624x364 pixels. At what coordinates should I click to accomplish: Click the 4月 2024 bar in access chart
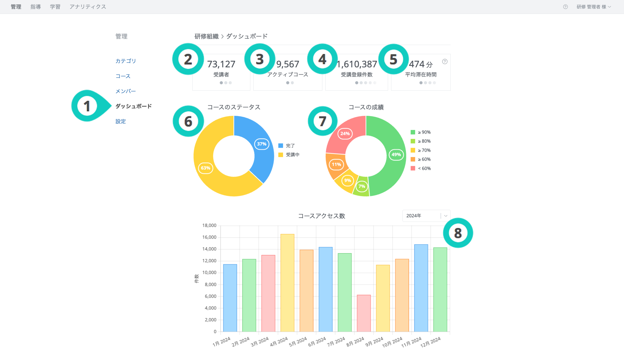point(287,282)
